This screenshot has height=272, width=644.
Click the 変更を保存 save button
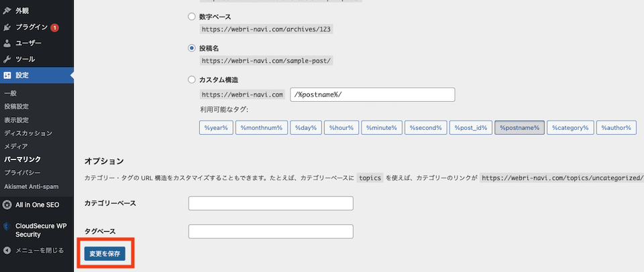105,254
